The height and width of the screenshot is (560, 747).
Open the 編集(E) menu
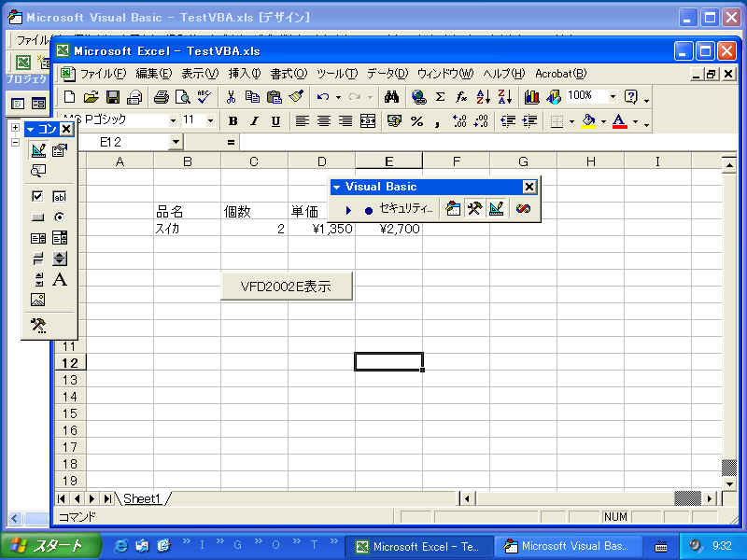(153, 74)
